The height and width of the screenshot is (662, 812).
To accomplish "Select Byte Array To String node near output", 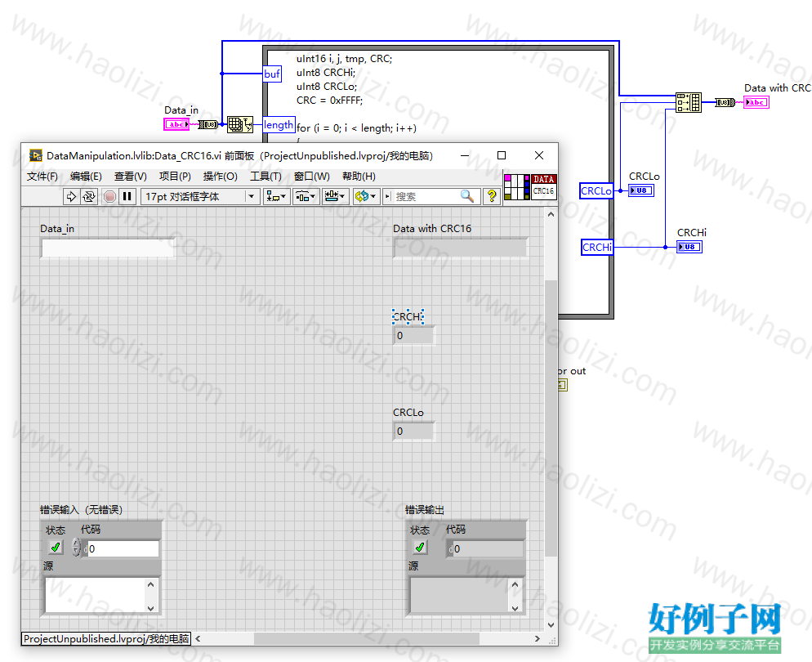I will 725,102.
